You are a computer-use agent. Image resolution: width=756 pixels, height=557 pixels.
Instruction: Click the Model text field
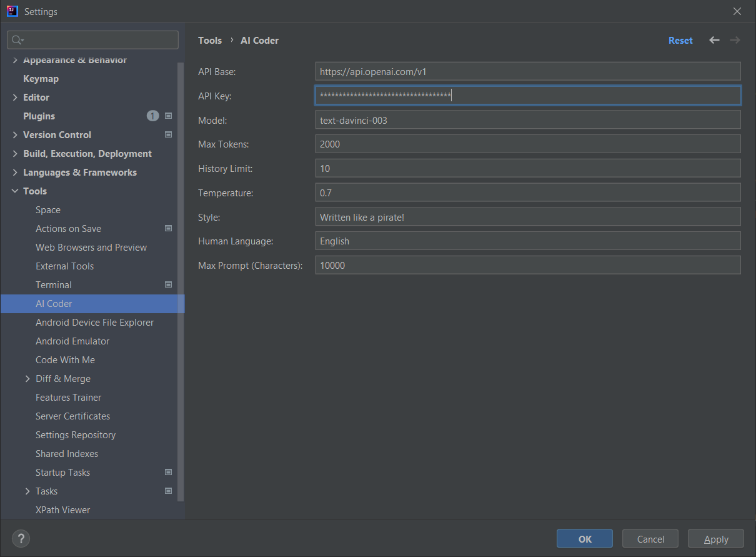[528, 120]
